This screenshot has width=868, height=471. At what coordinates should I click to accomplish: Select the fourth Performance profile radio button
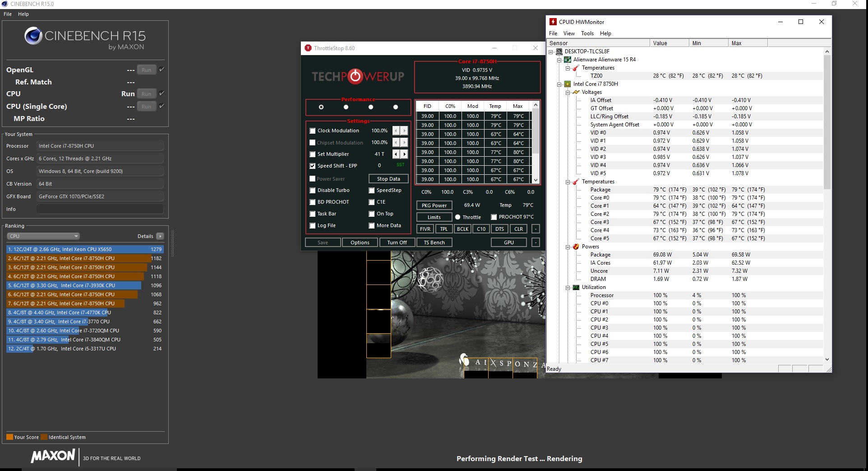pos(396,107)
